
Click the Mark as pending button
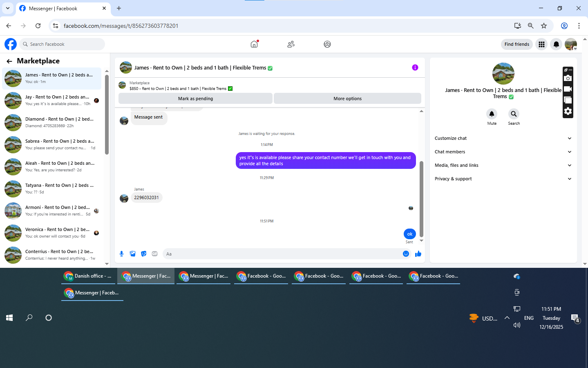195,99
